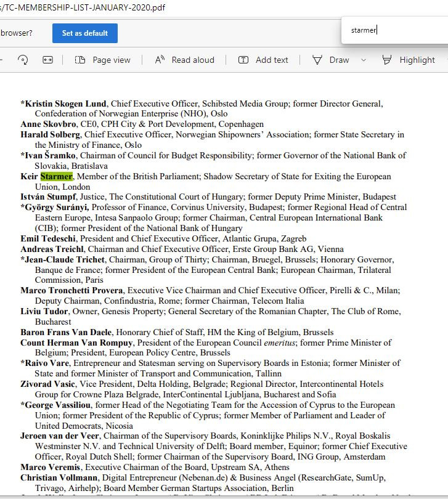
Task: Click the name Christian Vollmann
Action: pyautogui.click(x=60, y=477)
